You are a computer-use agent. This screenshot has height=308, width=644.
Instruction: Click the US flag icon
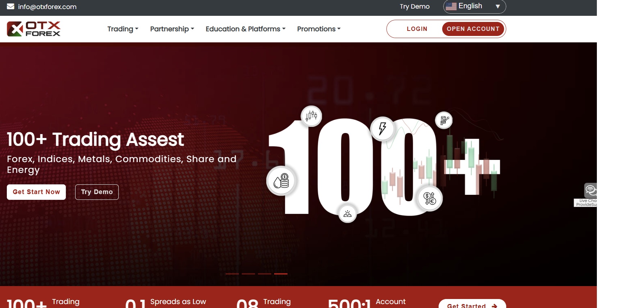[x=451, y=6]
